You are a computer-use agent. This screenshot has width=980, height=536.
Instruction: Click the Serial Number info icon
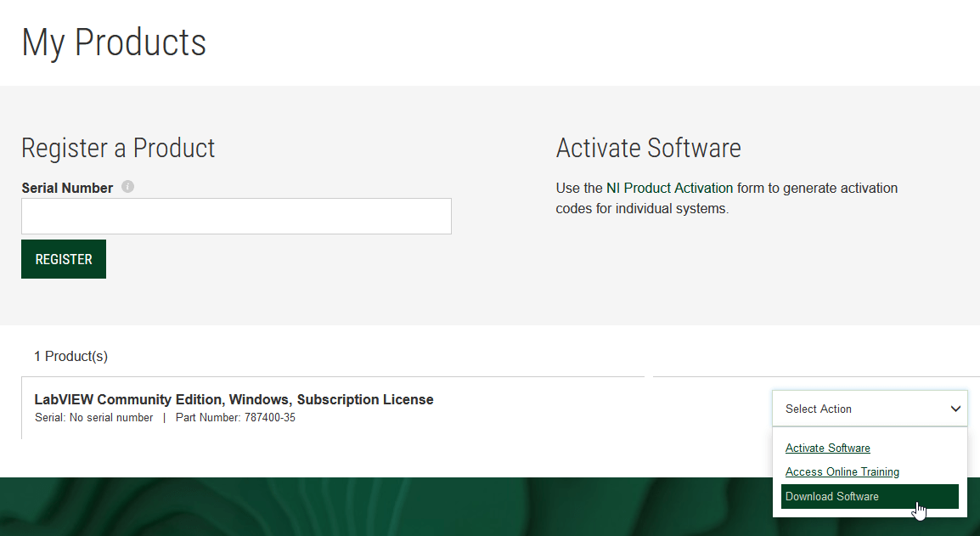pos(127,187)
